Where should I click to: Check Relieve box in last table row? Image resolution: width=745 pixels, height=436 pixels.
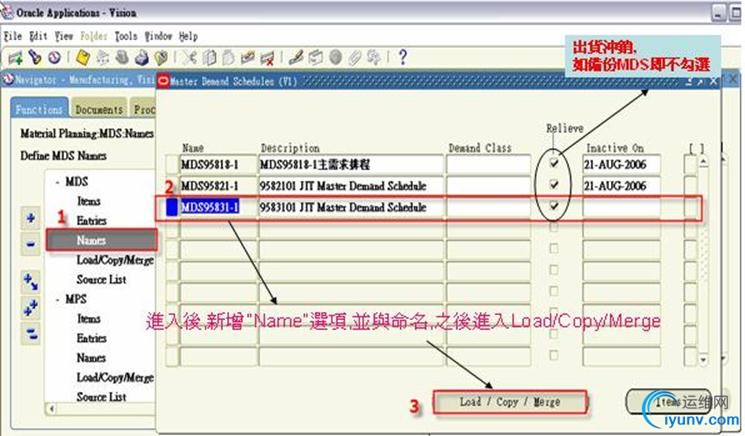[554, 355]
